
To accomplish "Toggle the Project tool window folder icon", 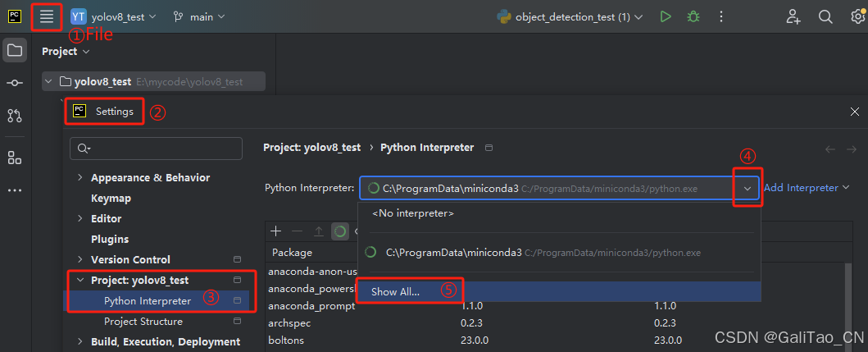I will pos(15,51).
